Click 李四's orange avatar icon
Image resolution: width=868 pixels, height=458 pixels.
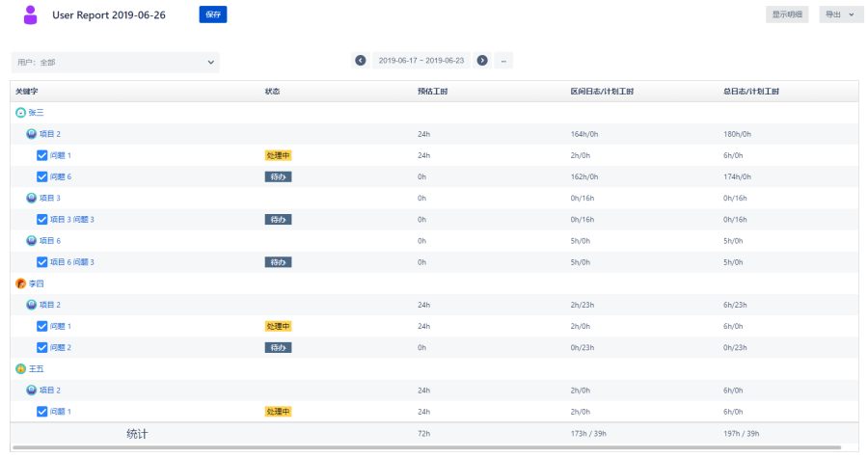20,283
